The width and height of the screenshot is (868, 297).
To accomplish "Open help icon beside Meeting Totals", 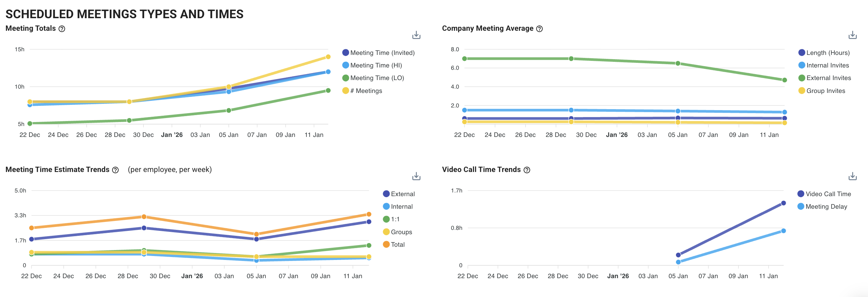I will (x=62, y=29).
